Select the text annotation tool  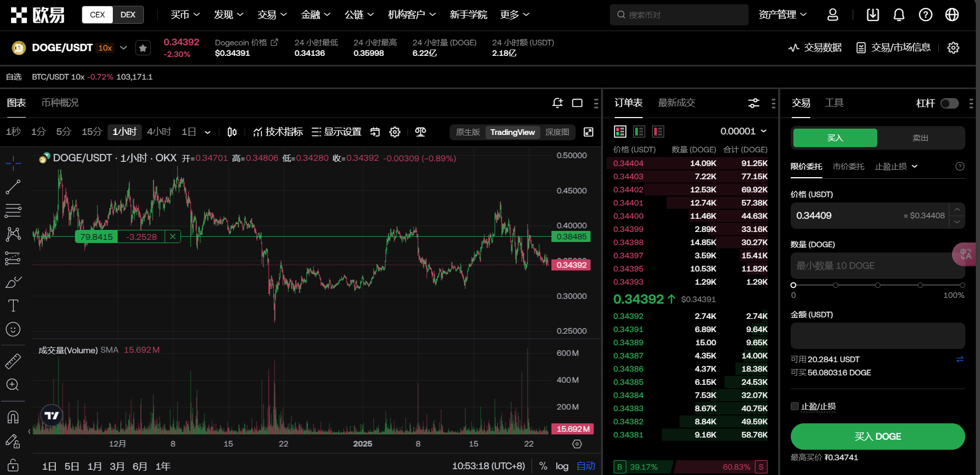(13, 305)
